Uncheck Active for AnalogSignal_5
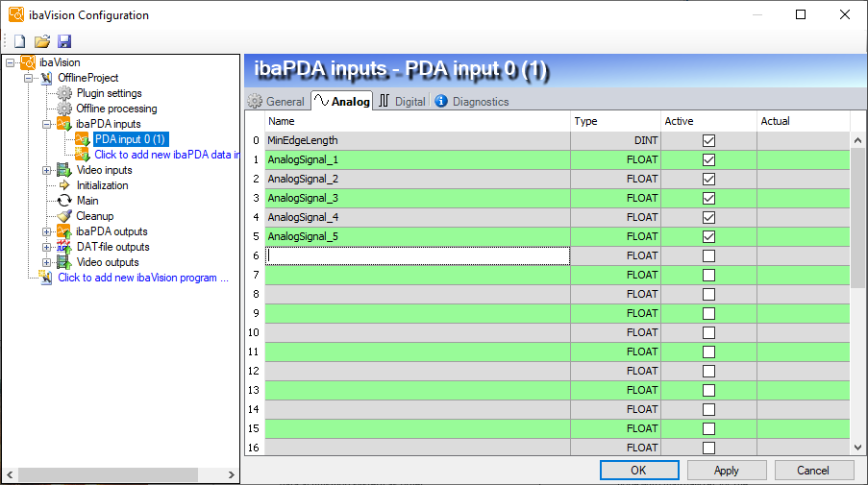 (x=708, y=236)
